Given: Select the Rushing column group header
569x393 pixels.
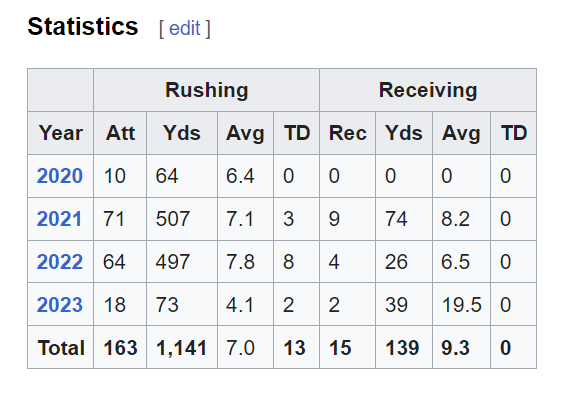Looking at the screenshot, I should [206, 90].
